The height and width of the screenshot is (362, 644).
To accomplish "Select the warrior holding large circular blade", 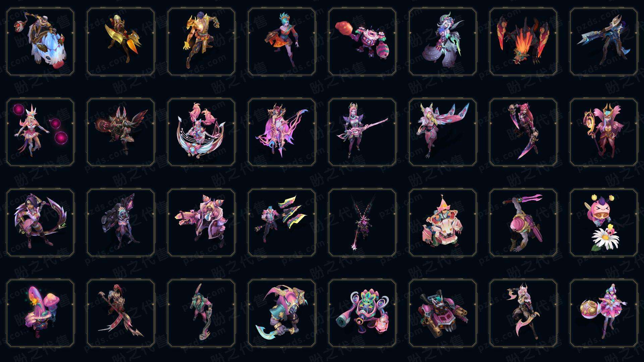I will pos(40,223).
